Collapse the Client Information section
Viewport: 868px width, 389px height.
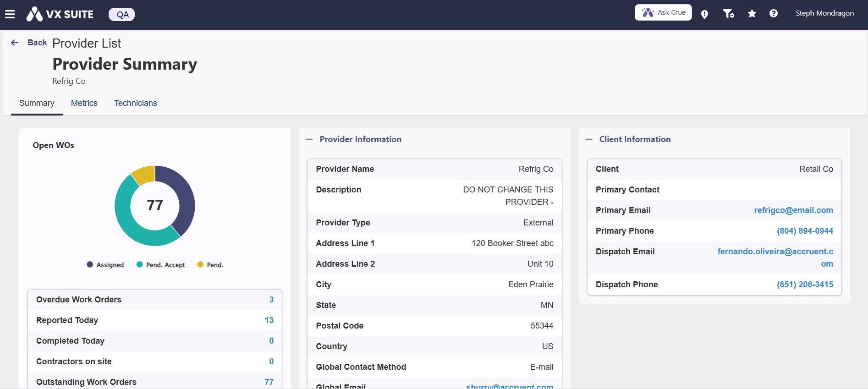pyautogui.click(x=589, y=139)
